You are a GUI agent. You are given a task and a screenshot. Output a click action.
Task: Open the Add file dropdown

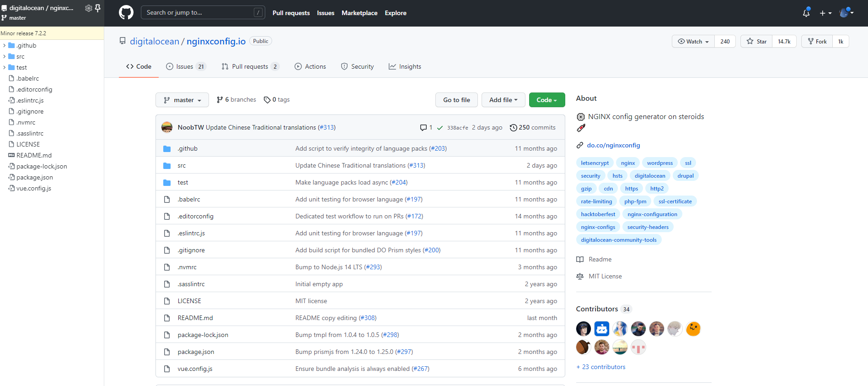click(504, 100)
